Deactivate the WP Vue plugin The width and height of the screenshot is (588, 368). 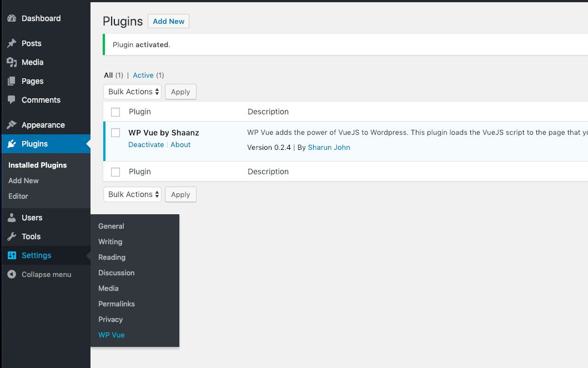146,145
